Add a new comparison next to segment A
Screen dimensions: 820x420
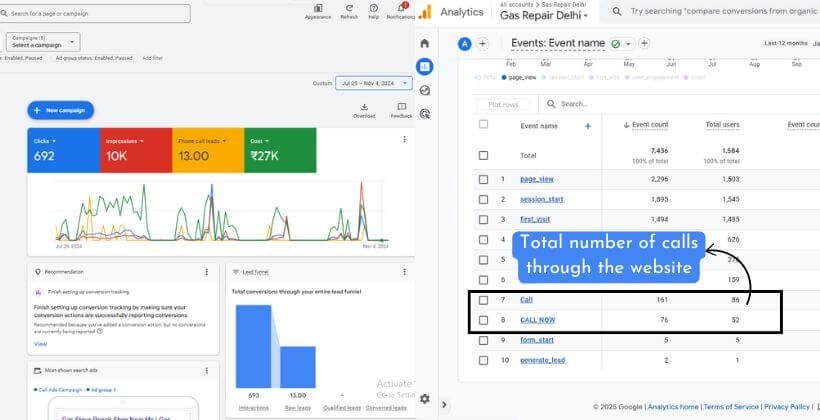(483, 44)
